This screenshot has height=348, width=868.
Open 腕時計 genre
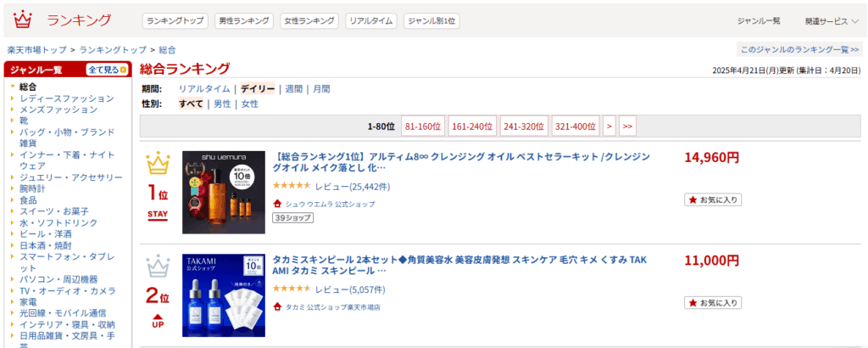tap(32, 188)
